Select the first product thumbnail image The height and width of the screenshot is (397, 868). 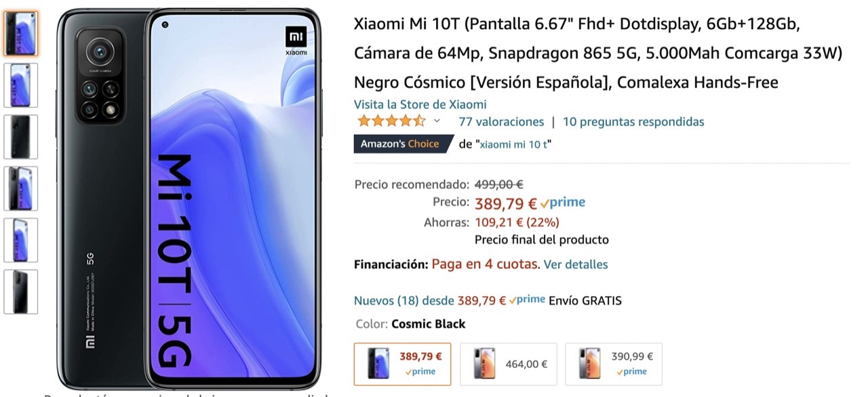pyautogui.click(x=21, y=34)
